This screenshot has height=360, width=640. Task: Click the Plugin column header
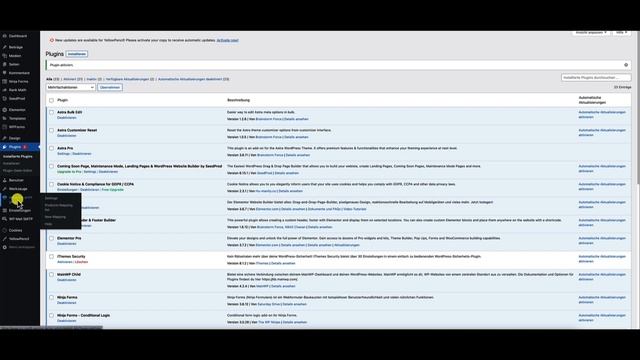pyautogui.click(x=62, y=100)
